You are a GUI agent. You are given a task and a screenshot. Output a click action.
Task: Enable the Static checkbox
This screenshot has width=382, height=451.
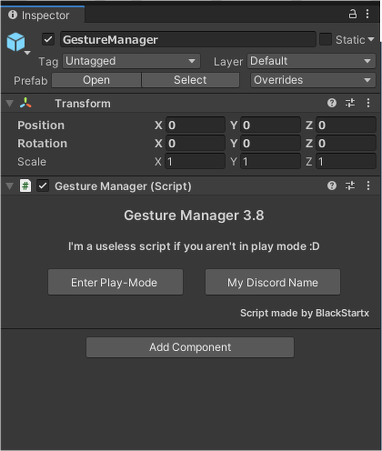tap(325, 39)
